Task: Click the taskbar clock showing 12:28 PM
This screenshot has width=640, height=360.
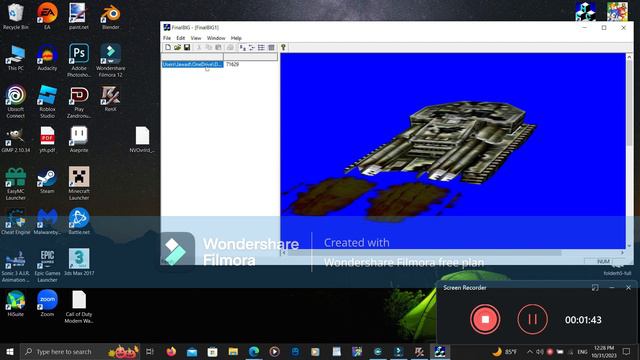Action: (604, 351)
